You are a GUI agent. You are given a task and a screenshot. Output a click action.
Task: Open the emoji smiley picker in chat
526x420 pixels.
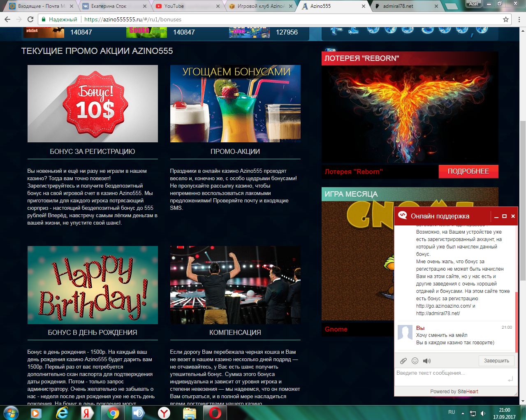click(415, 361)
